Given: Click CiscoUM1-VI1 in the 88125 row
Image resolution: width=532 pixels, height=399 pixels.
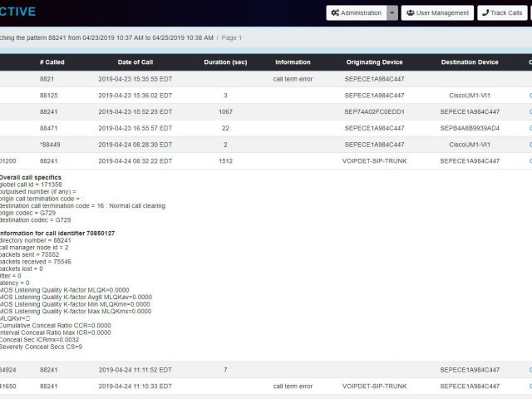Looking at the screenshot, I should click(470, 96).
